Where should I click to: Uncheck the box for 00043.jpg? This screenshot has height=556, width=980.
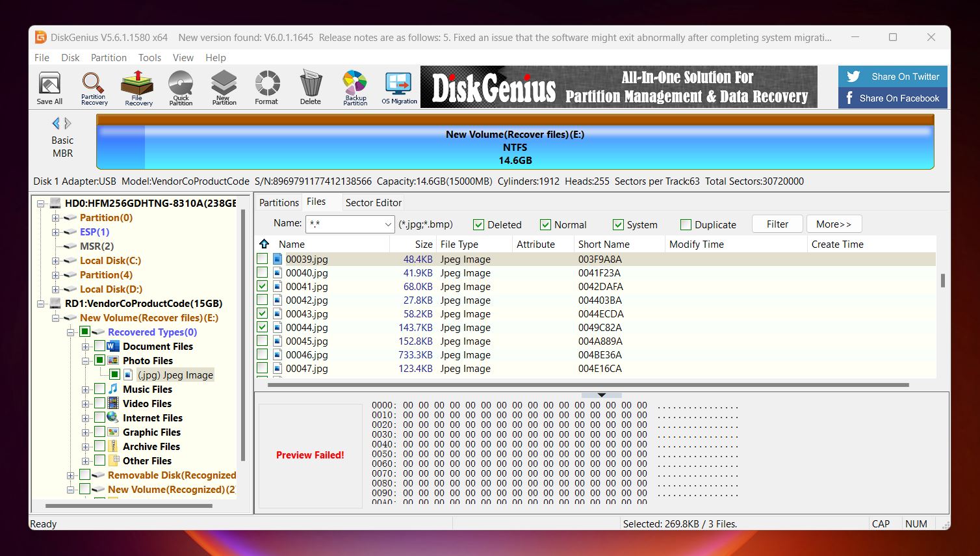click(x=262, y=313)
